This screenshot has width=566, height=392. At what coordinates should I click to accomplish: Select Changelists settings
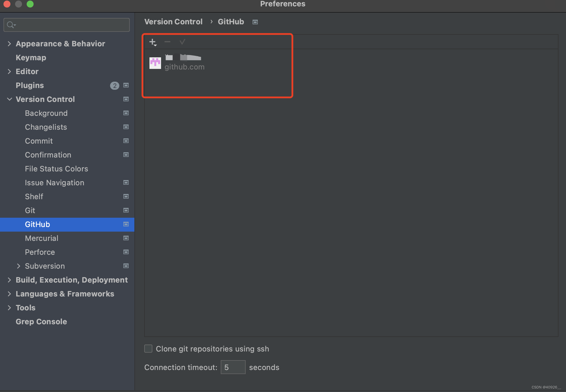(46, 127)
